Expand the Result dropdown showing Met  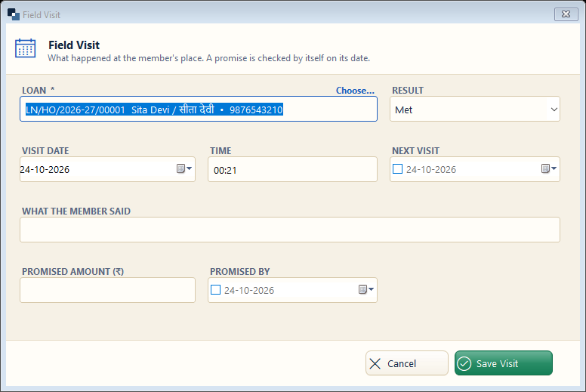click(554, 110)
